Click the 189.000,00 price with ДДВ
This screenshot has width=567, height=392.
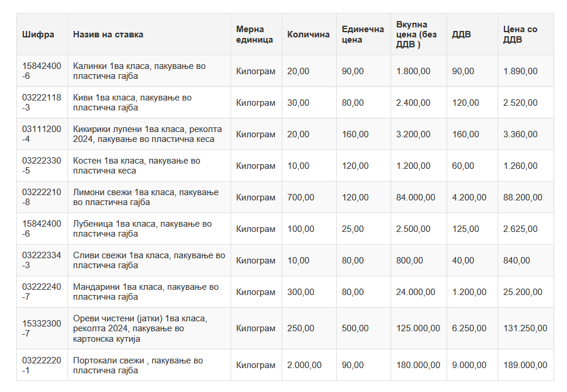[525, 365]
